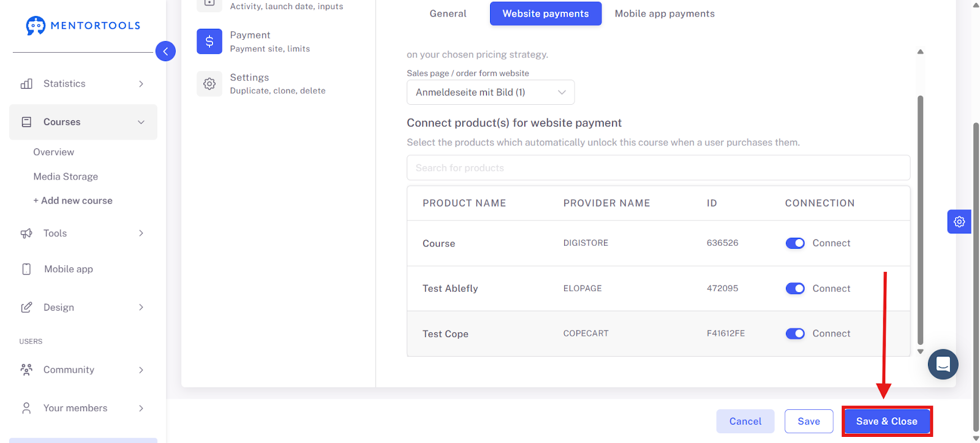The height and width of the screenshot is (443, 980).
Task: Click the ID column header
Action: [712, 203]
